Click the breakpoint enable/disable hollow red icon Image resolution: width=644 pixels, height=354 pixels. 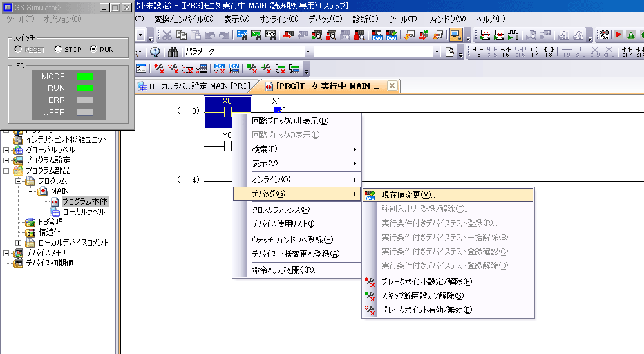pyautogui.click(x=173, y=69)
